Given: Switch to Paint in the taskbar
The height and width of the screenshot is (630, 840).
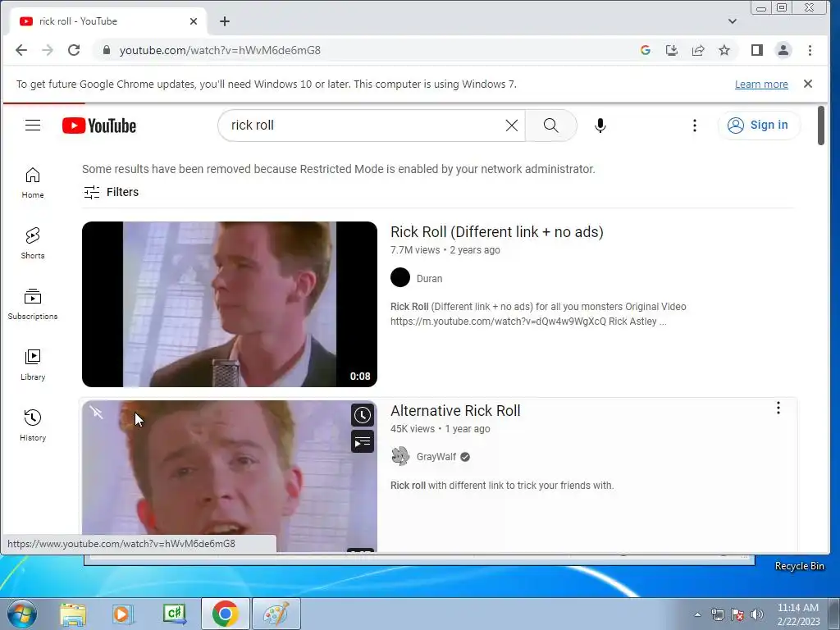Looking at the screenshot, I should 276,614.
